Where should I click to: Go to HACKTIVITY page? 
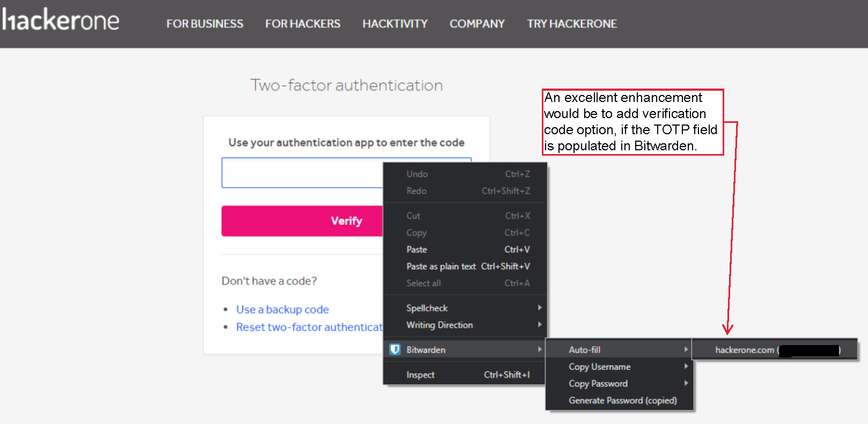(395, 24)
